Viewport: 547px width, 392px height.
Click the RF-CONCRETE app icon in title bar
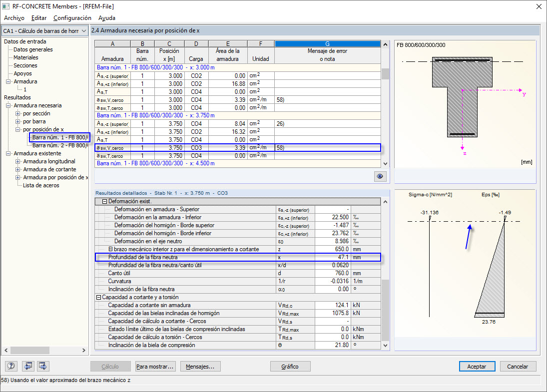coord(6,6)
